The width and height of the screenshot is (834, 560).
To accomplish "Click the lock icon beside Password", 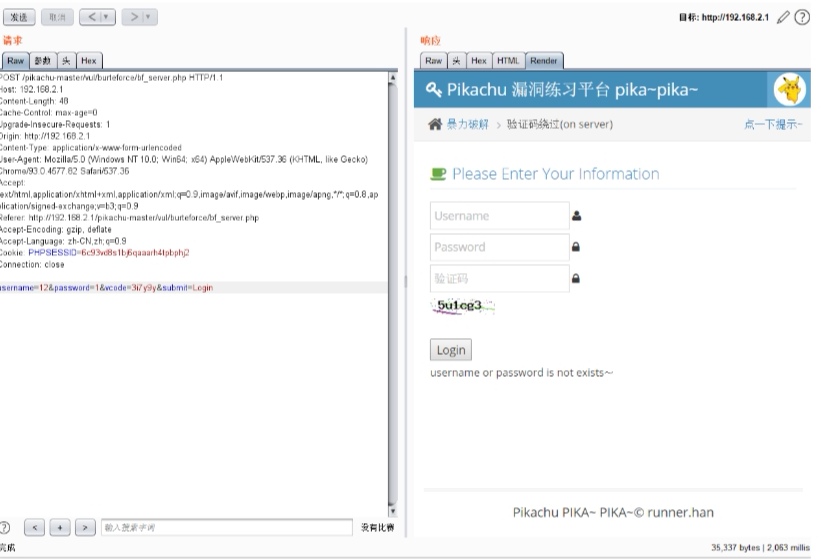I will 576,247.
